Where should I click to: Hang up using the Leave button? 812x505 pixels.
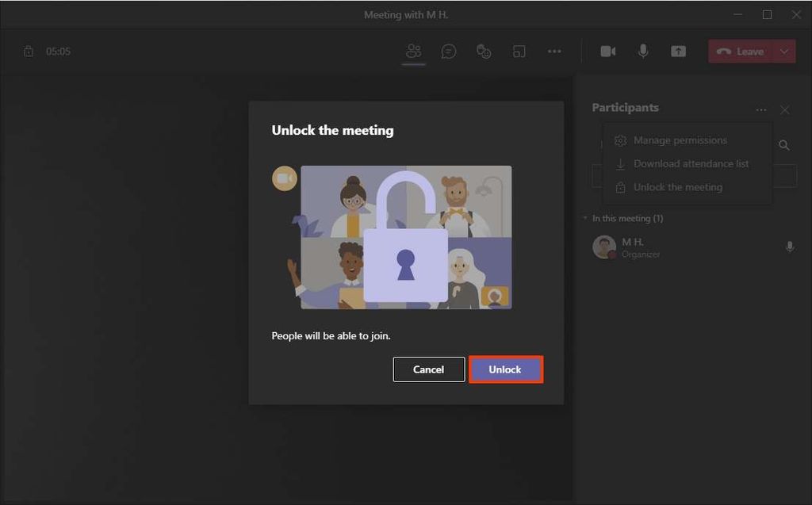click(742, 51)
